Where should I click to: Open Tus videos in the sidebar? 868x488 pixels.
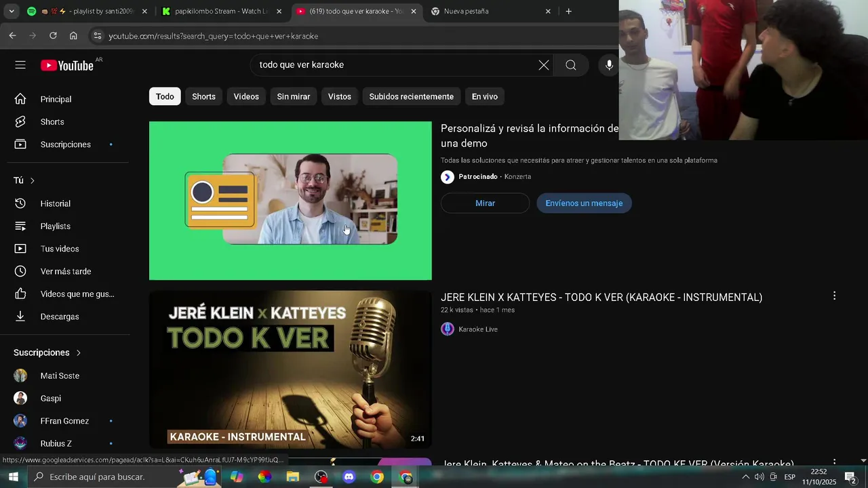(x=68, y=249)
